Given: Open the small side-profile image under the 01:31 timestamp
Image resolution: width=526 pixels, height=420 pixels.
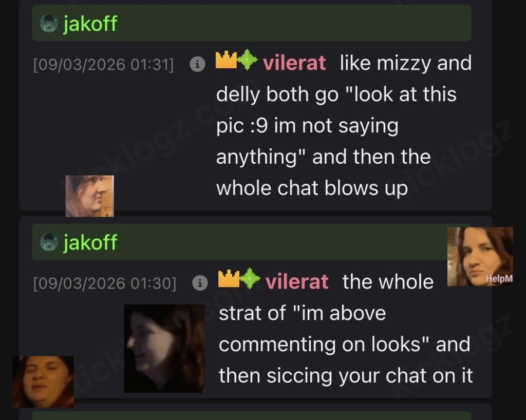Looking at the screenshot, I should (x=89, y=196).
